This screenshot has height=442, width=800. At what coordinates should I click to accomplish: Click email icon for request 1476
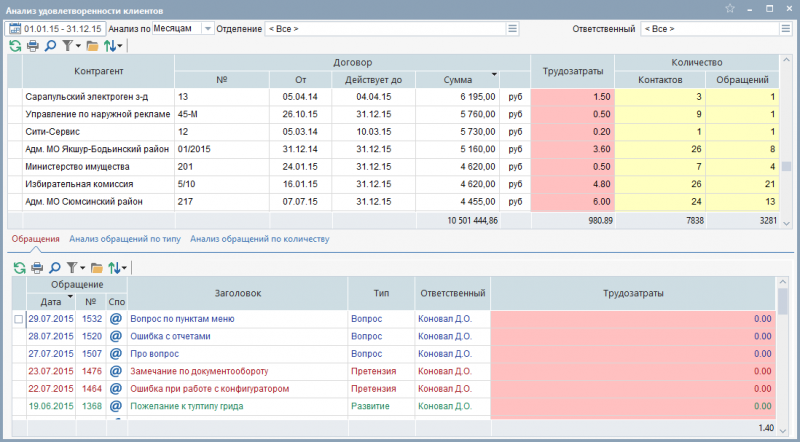[x=116, y=371]
